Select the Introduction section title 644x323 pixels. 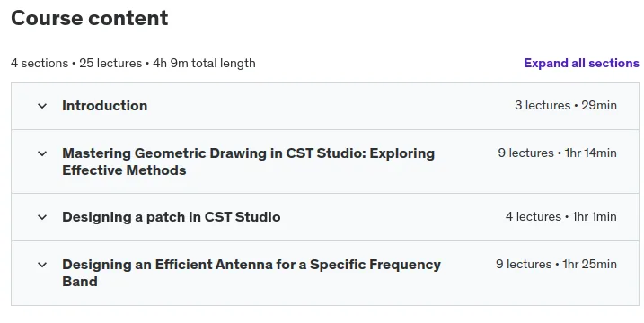[105, 106]
